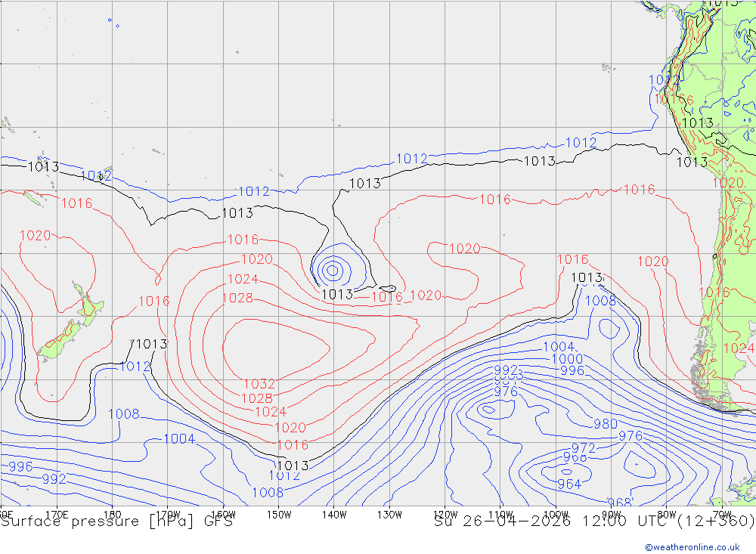This screenshot has width=756, height=554.
Task: Select the 170W longitude label
Action: click(168, 515)
